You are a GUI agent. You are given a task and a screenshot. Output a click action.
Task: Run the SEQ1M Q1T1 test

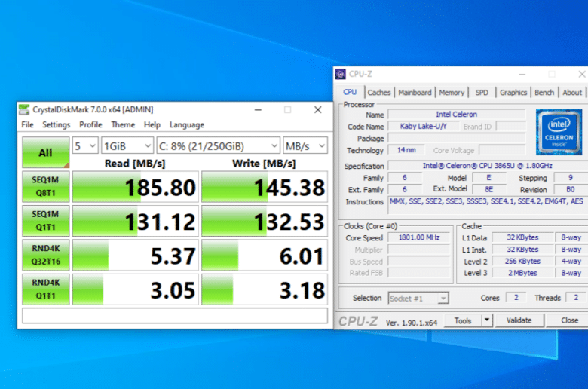click(46, 221)
